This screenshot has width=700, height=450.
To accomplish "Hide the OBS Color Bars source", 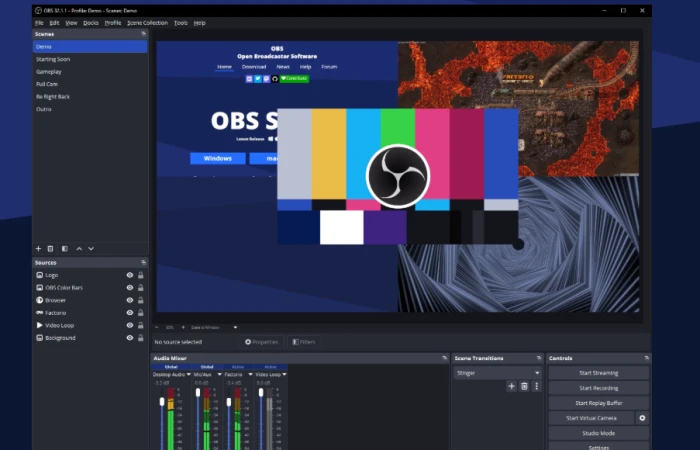I will 130,288.
